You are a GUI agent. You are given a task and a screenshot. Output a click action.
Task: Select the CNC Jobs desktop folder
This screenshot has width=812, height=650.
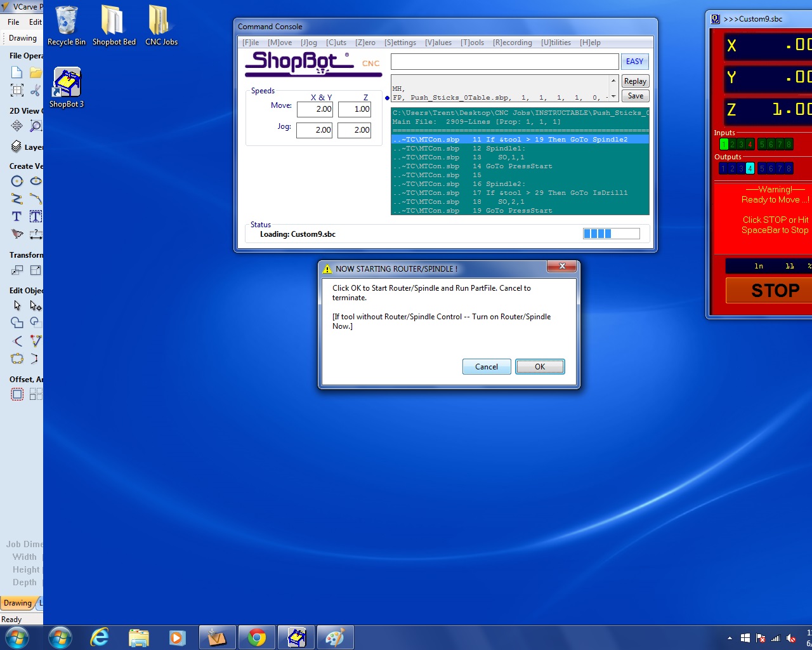click(x=161, y=25)
